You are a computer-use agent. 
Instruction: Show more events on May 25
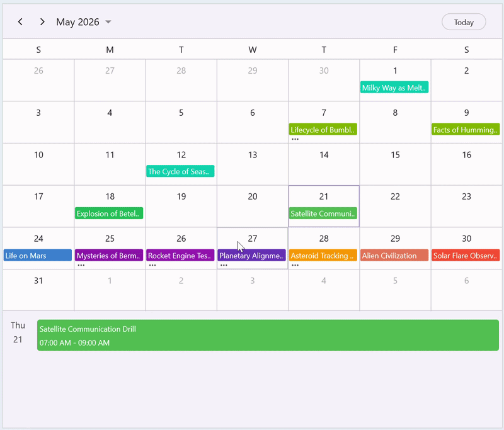81,265
